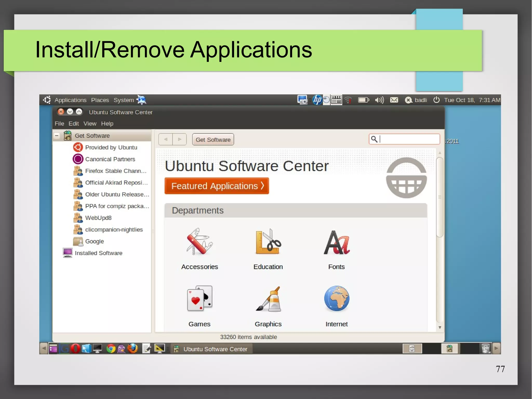The image size is (532, 399).
Task: Click the scroll down arrow
Action: coord(440,328)
